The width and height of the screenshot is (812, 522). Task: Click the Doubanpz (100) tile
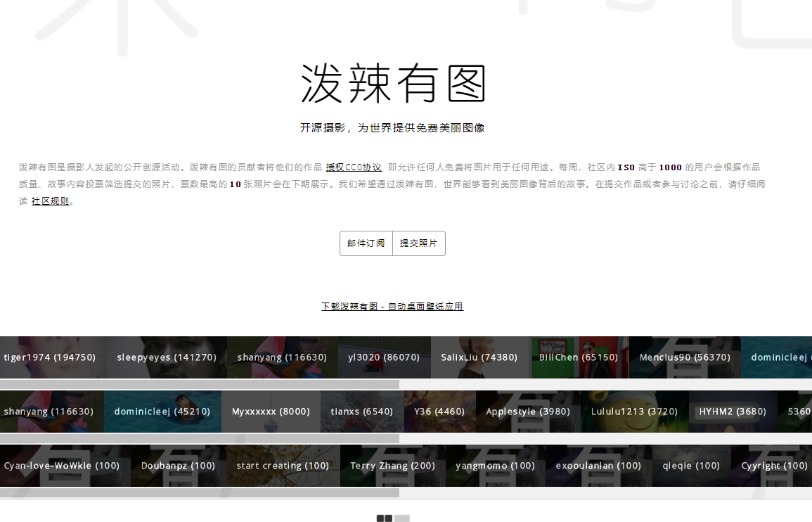click(179, 466)
